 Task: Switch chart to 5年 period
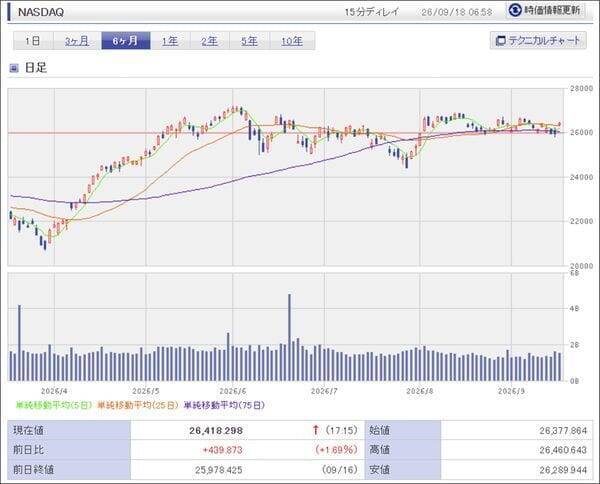[x=249, y=41]
